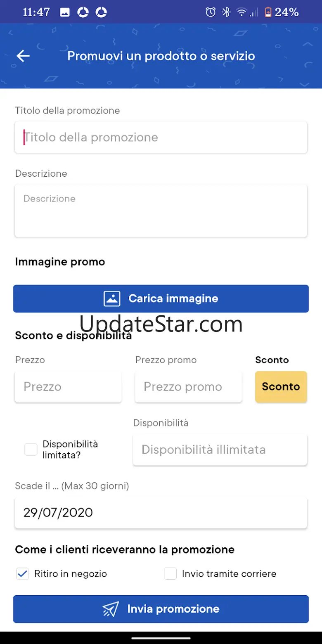Open the expiry date picker field
322x644 pixels.
[x=161, y=513]
